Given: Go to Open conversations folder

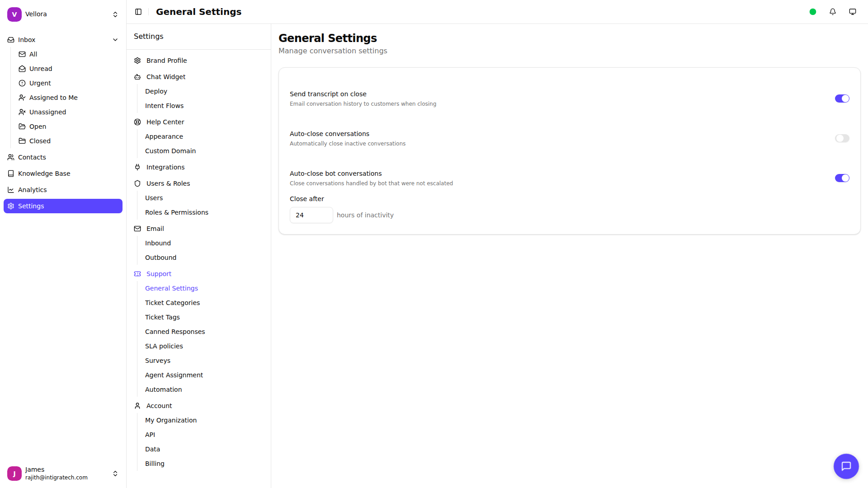Looking at the screenshot, I should pos(66,127).
